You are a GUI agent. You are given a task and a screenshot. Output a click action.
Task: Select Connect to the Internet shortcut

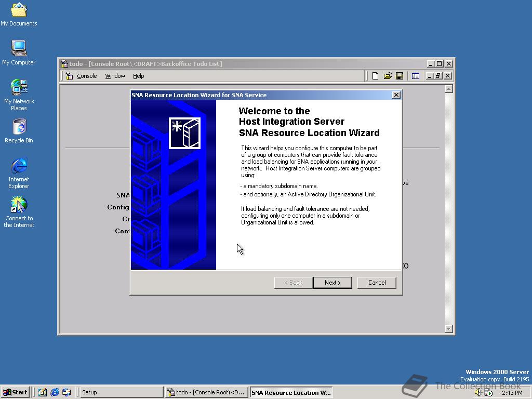click(x=19, y=212)
